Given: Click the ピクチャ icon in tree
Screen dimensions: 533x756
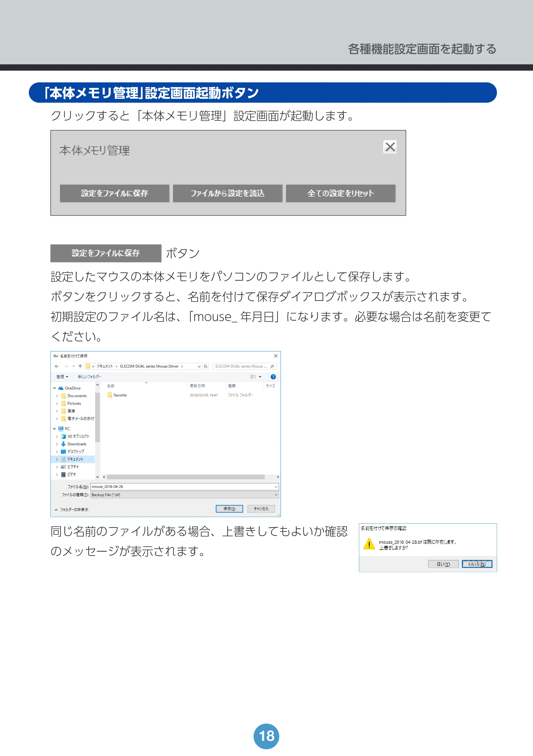Looking at the screenshot, I should 64,467.
